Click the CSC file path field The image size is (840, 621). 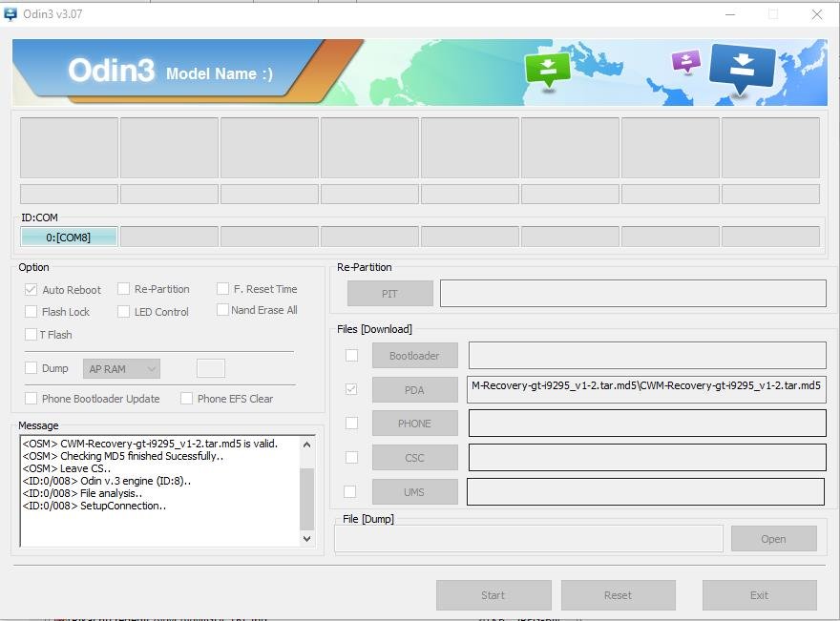pos(648,457)
